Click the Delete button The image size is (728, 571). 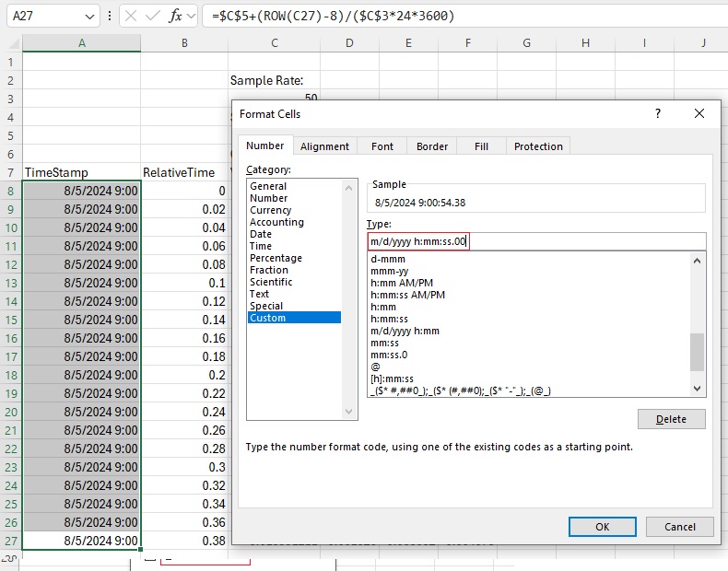tap(672, 419)
